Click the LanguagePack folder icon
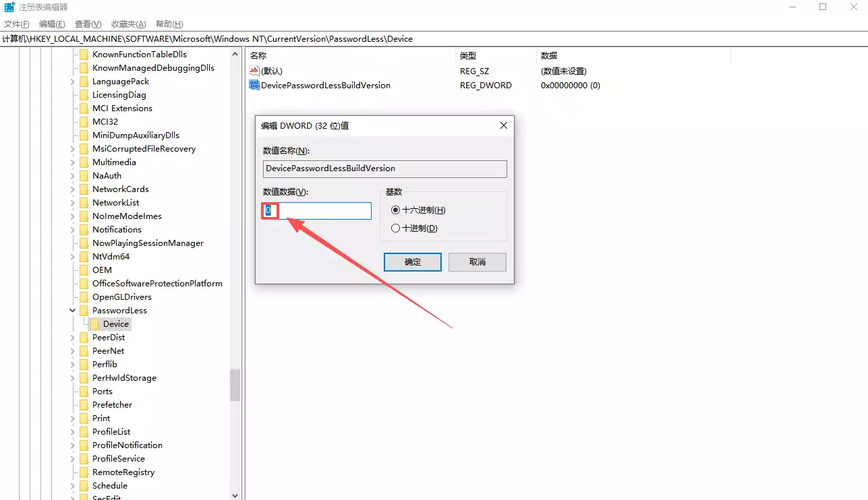Image resolution: width=868 pixels, height=500 pixels. pos(84,82)
